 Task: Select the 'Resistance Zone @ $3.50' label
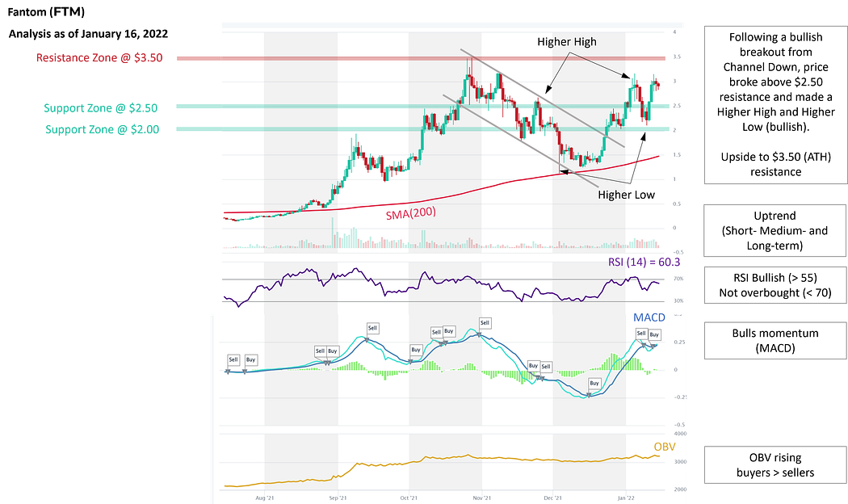coord(99,58)
